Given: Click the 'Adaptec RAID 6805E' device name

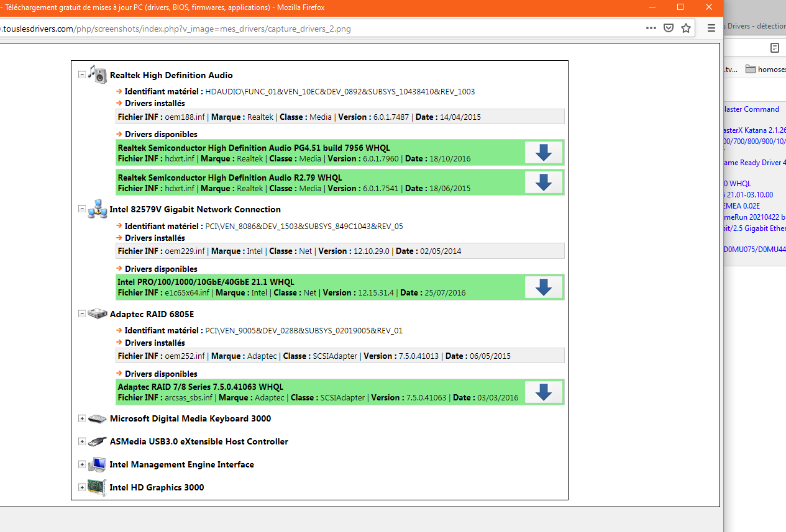Looking at the screenshot, I should 152,315.
